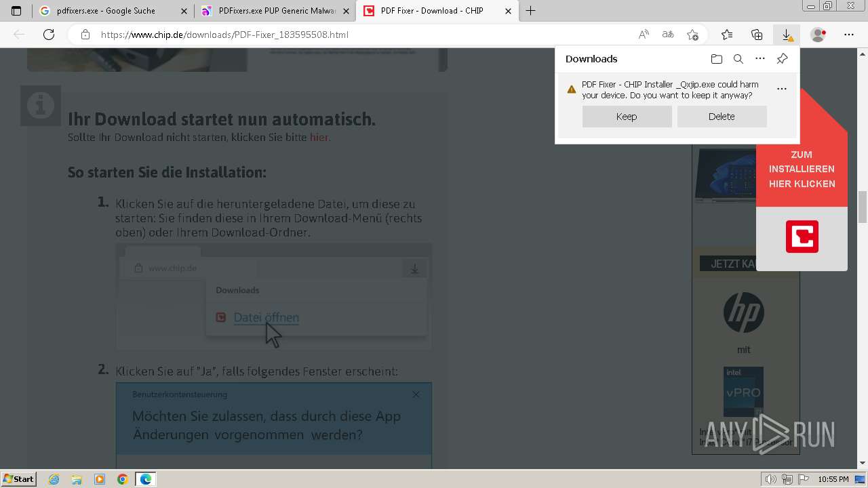Viewport: 868px width, 488px height.
Task: Switch to pdfixers.exe Google Suche tab
Action: pos(113,11)
